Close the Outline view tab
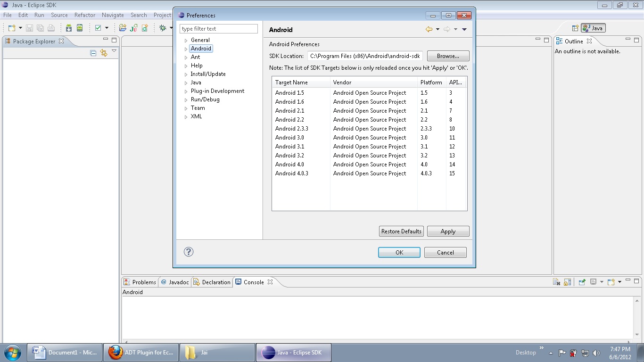The height and width of the screenshot is (362, 644). (589, 41)
